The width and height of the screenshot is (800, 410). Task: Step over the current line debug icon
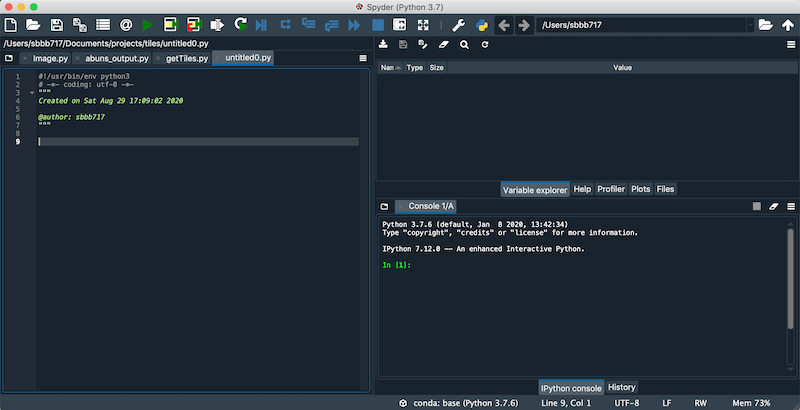pos(286,24)
